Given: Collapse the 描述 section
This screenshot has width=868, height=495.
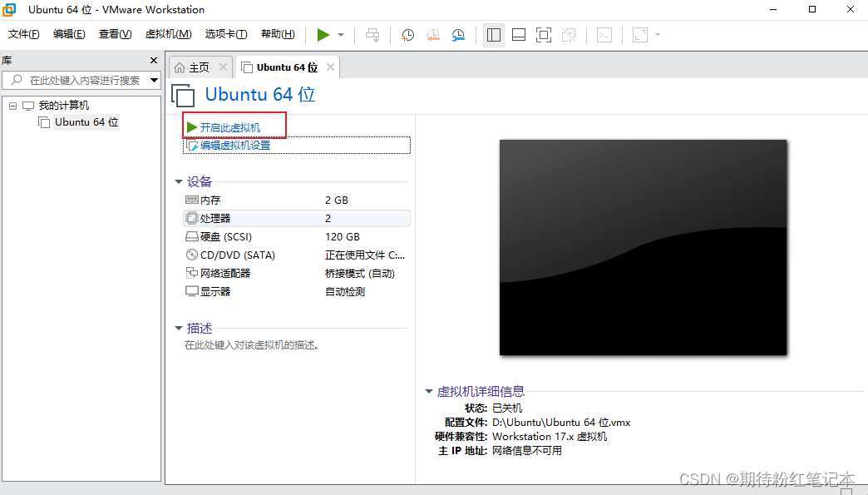Looking at the screenshot, I should 178,329.
